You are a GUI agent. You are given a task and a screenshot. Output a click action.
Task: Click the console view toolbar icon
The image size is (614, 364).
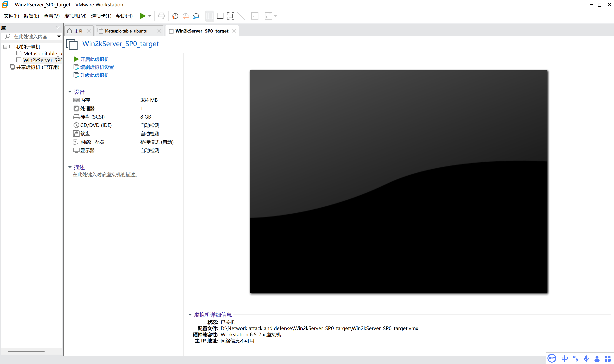tap(255, 16)
